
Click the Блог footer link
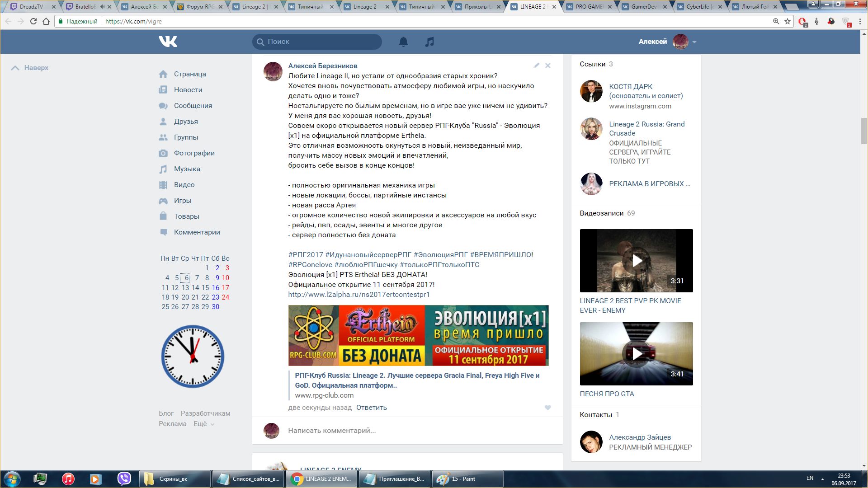(166, 413)
